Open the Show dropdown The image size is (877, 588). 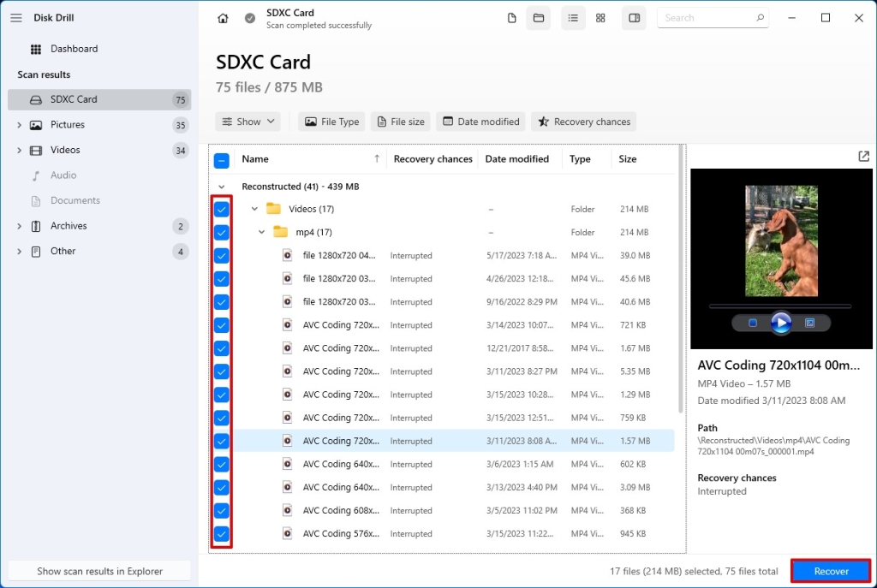pyautogui.click(x=248, y=122)
